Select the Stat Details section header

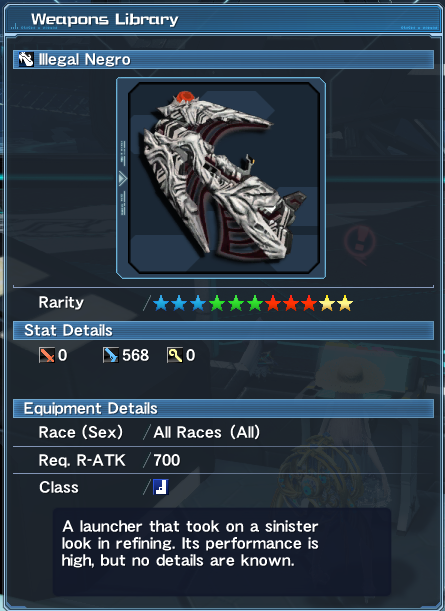point(223,330)
